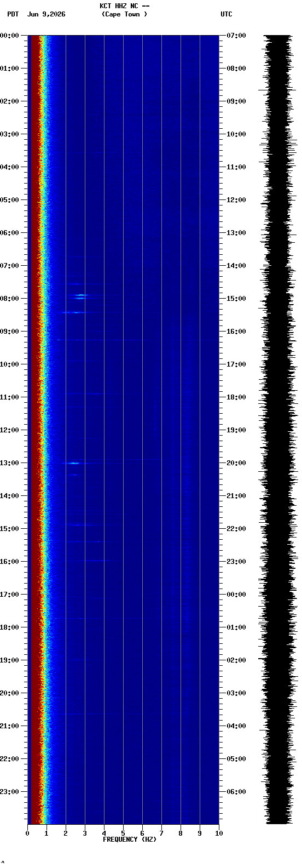Click the bright spectral burst near 13:00 PDT

point(73,463)
